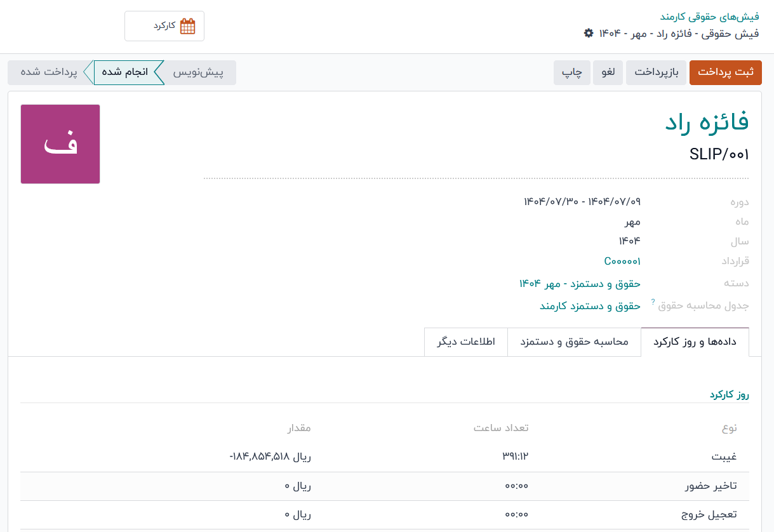The width and height of the screenshot is (774, 532).
Task: Click the چاپ print button
Action: point(572,72)
